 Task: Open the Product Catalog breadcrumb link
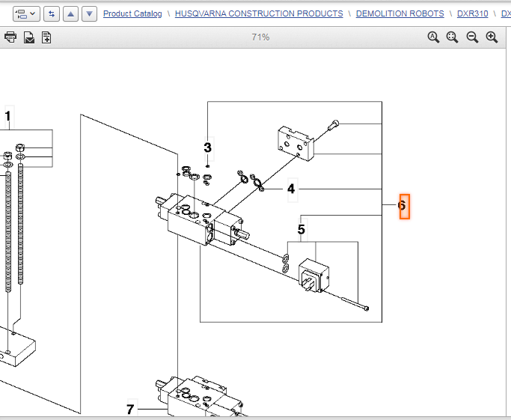[132, 13]
